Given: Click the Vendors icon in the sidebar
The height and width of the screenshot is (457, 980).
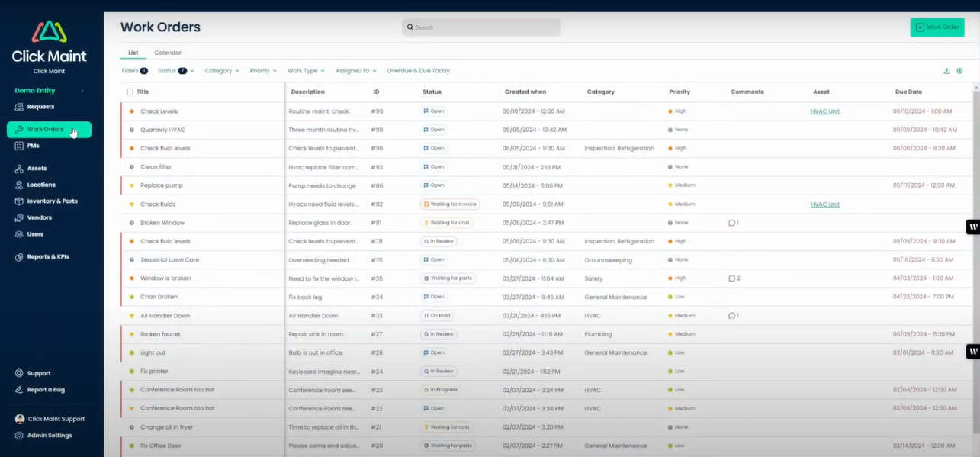Looking at the screenshot, I should click(x=18, y=217).
